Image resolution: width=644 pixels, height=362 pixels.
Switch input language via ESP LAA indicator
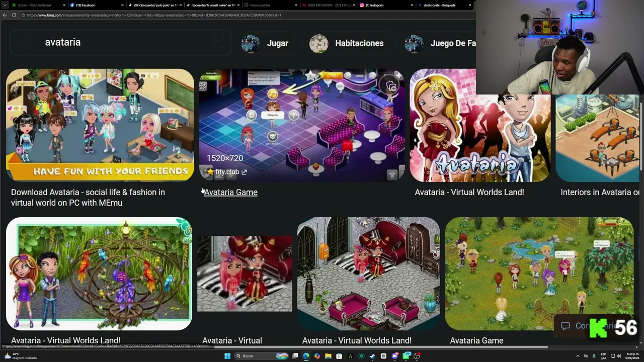tap(603, 356)
